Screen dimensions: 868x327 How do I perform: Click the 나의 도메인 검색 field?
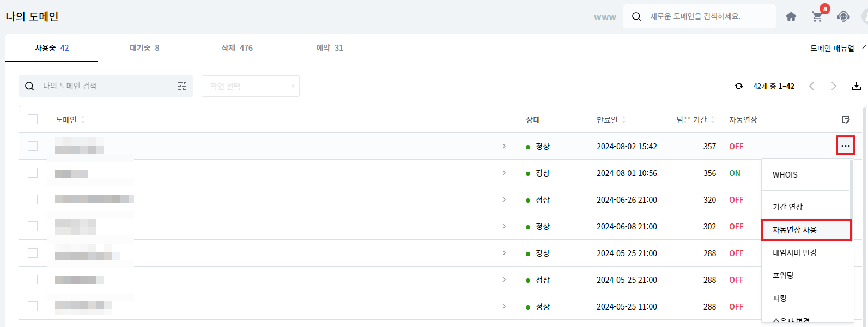pyautogui.click(x=104, y=86)
